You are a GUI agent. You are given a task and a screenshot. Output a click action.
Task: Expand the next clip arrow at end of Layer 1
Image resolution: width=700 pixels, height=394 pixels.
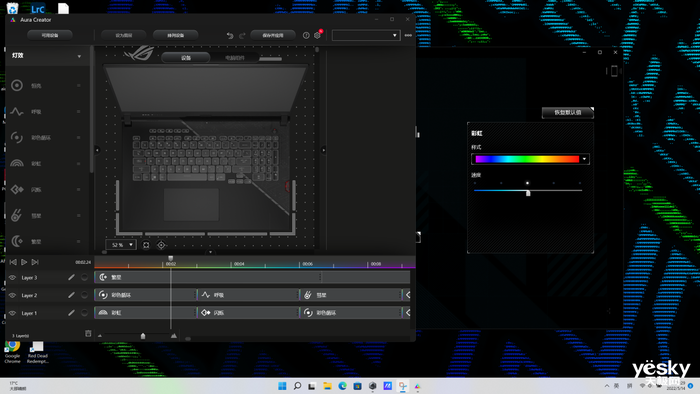coord(408,313)
